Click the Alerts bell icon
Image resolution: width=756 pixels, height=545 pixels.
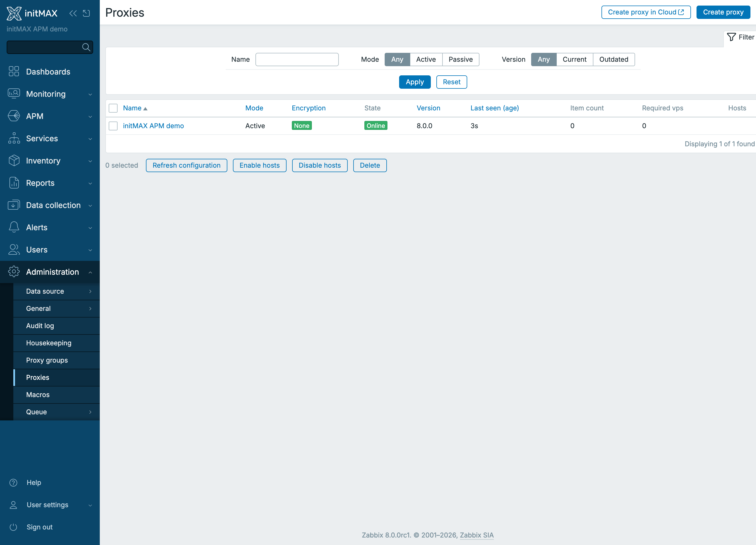coord(14,227)
